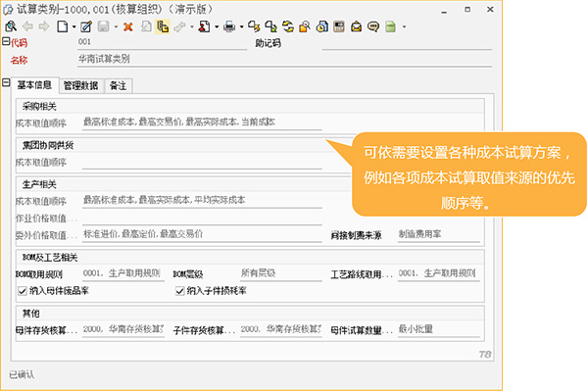Click the 子件存货核算 field
This screenshot has height=391, width=588.
(281, 330)
